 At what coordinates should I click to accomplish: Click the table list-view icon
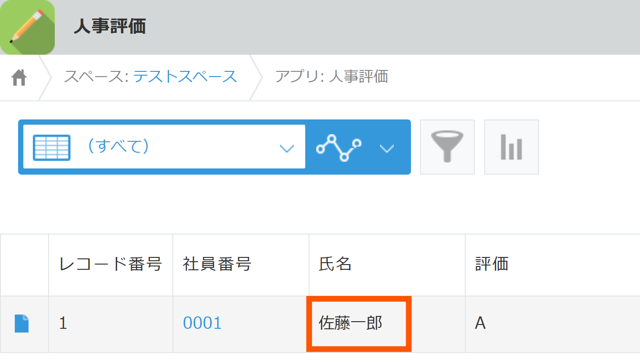pyautogui.click(x=51, y=147)
